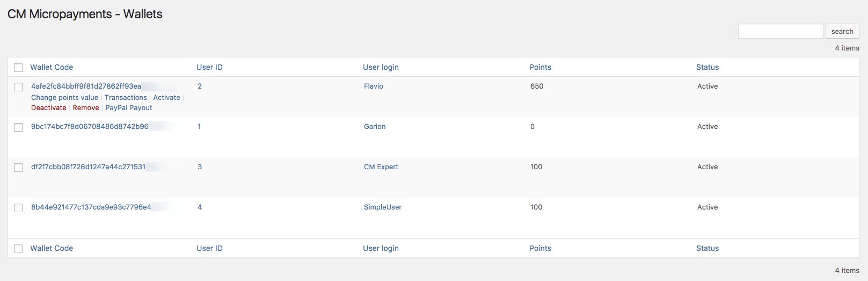The height and width of the screenshot is (281, 868).
Task: Open the CM Expert user login link
Action: pos(381,167)
